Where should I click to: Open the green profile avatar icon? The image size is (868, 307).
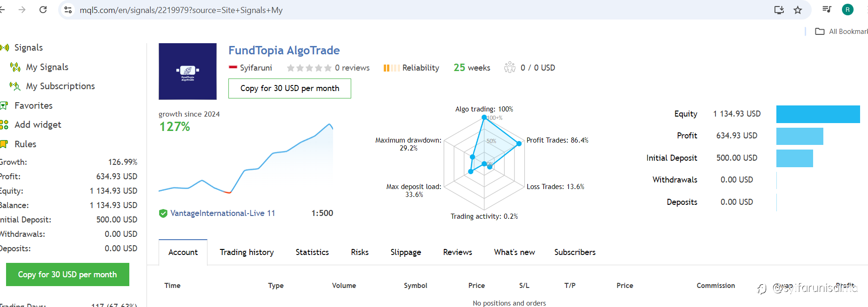(848, 9)
